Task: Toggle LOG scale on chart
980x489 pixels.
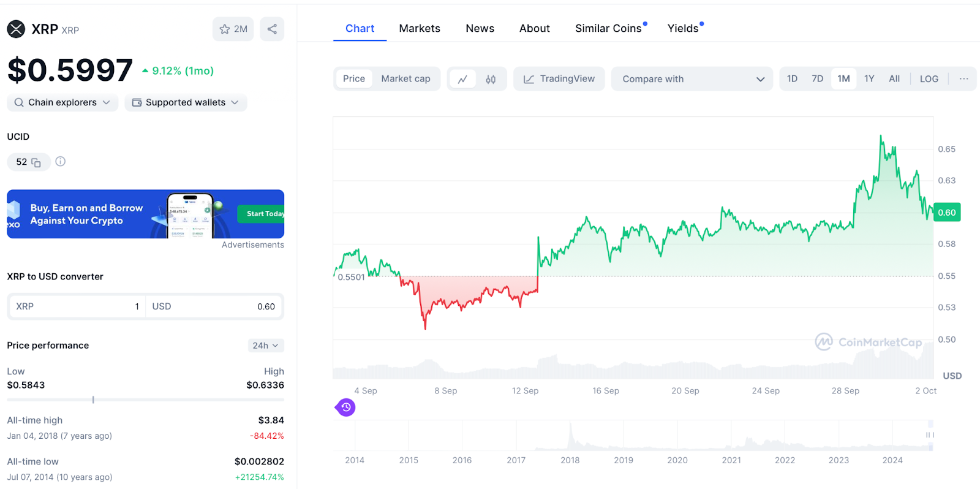Action: click(x=929, y=78)
